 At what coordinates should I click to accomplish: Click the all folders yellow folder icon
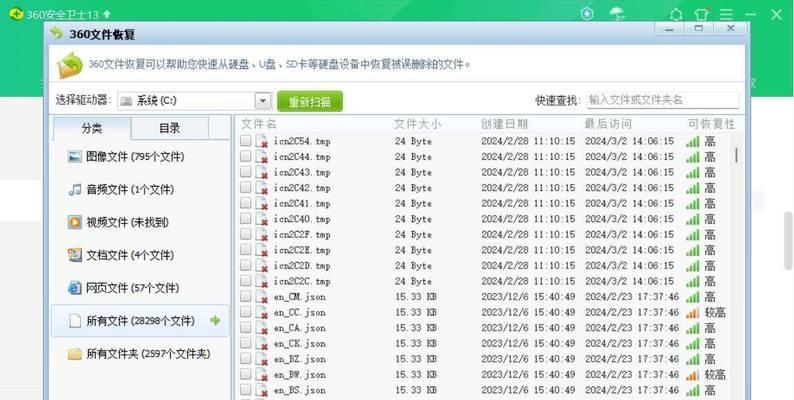point(74,353)
